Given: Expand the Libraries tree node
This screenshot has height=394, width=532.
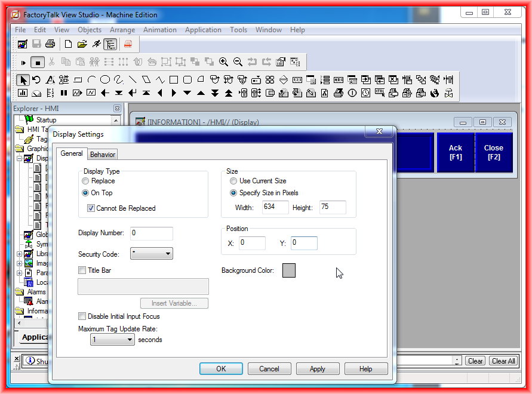Looking at the screenshot, I should click(x=20, y=254).
